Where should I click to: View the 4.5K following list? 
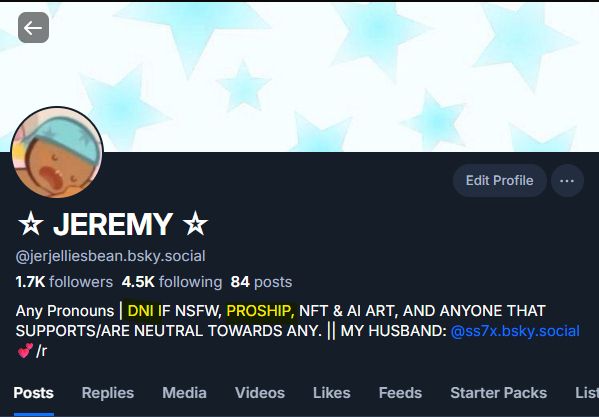click(x=172, y=282)
